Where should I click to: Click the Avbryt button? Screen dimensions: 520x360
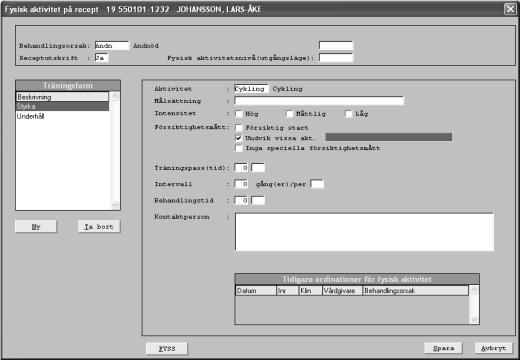(x=493, y=348)
